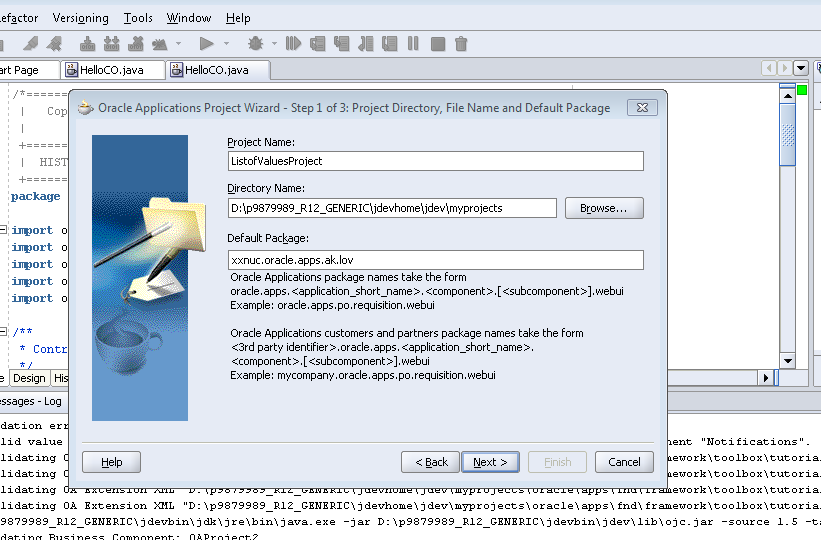821x540 pixels.
Task: Open dropdown arrow next to Debug icon
Action: pos(274,43)
